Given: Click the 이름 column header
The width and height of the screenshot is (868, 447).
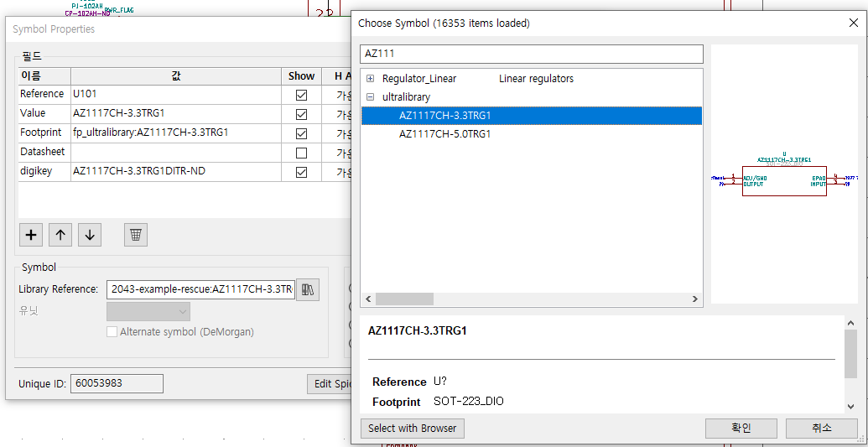Looking at the screenshot, I should click(x=44, y=75).
